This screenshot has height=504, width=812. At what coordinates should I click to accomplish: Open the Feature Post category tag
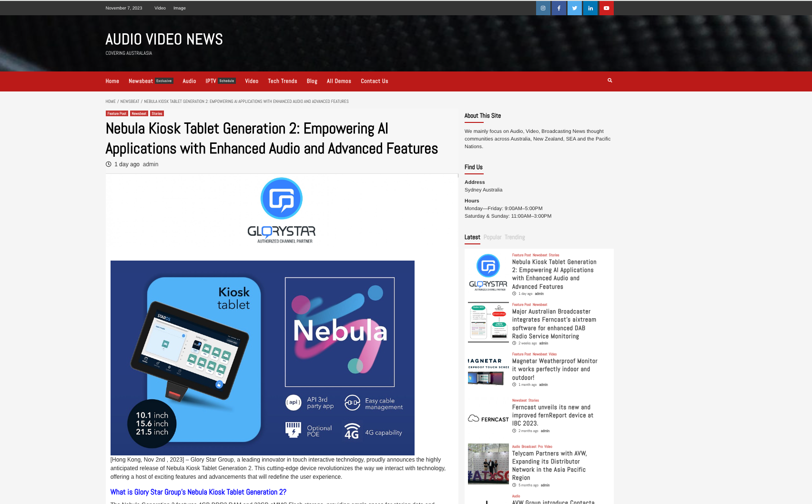point(117,113)
